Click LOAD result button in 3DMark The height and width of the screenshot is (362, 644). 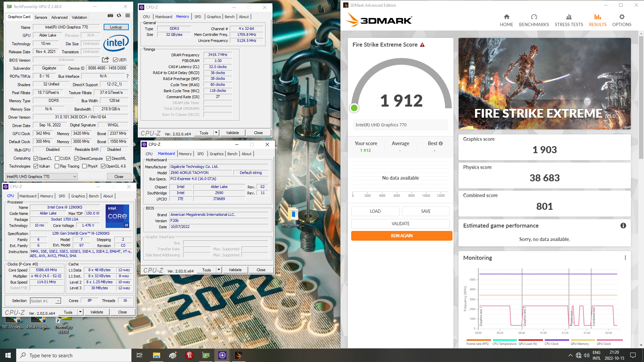(x=375, y=211)
